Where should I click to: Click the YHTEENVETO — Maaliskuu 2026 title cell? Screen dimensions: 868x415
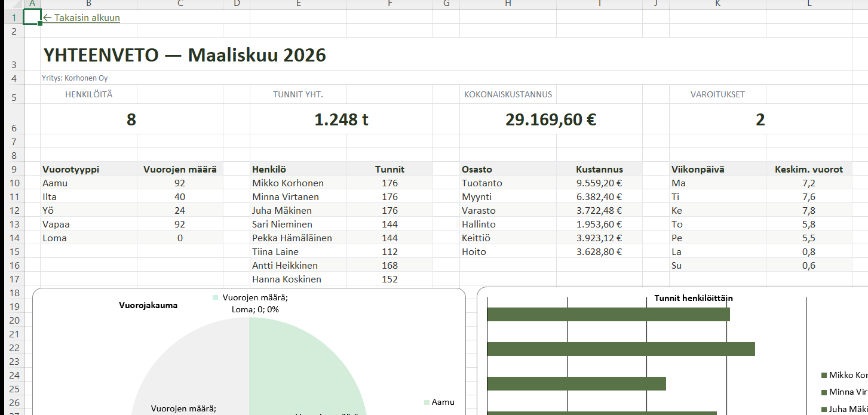185,56
